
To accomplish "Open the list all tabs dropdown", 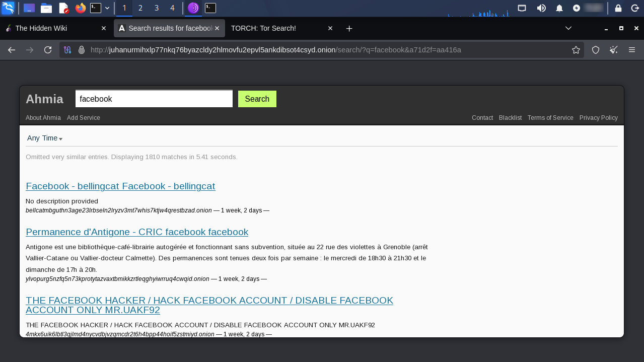I will (x=568, y=29).
